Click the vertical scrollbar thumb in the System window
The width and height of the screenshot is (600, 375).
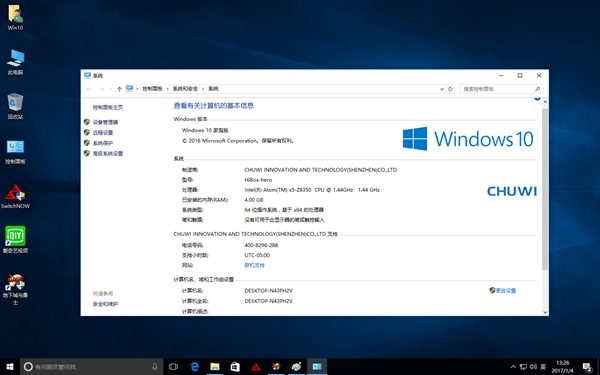pyautogui.click(x=545, y=190)
